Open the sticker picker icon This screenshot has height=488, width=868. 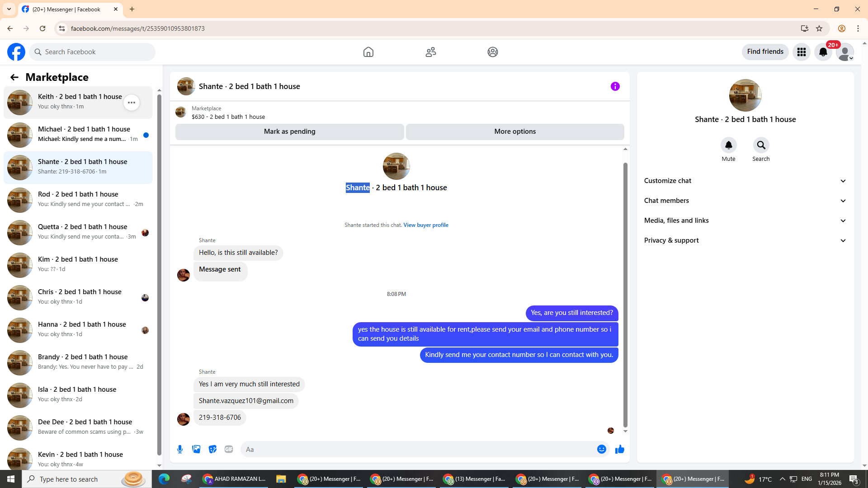tap(212, 449)
